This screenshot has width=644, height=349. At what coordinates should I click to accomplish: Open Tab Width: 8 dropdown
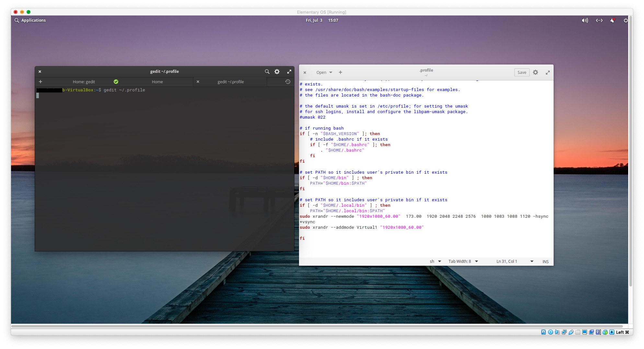tap(463, 262)
